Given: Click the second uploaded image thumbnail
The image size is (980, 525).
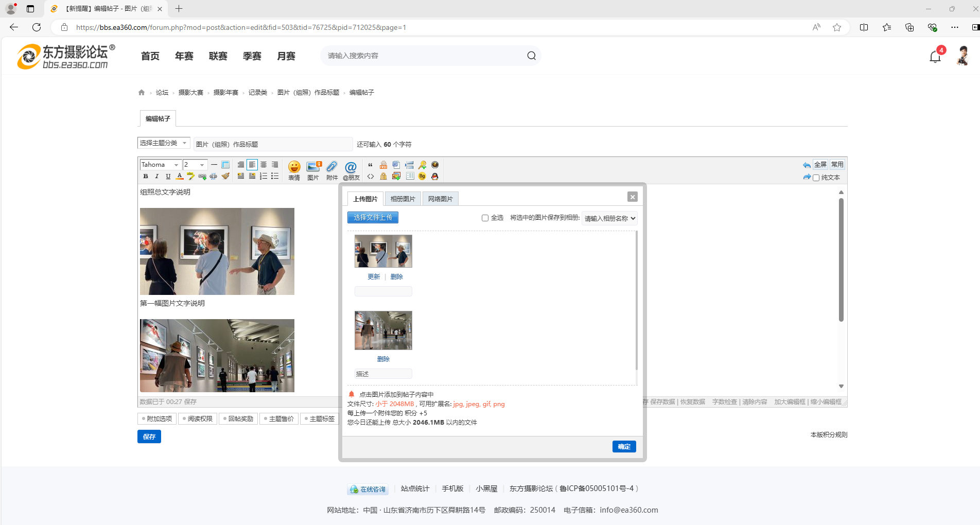Looking at the screenshot, I should 383,330.
